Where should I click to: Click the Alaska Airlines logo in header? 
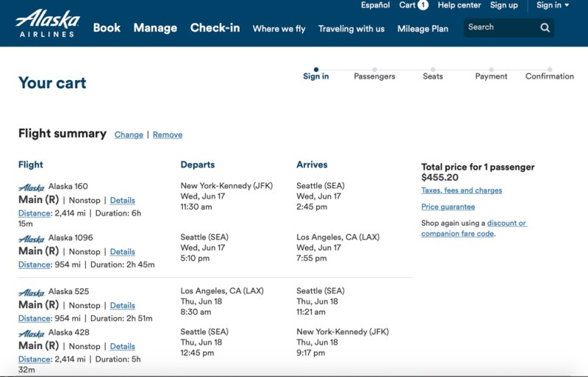(x=47, y=24)
